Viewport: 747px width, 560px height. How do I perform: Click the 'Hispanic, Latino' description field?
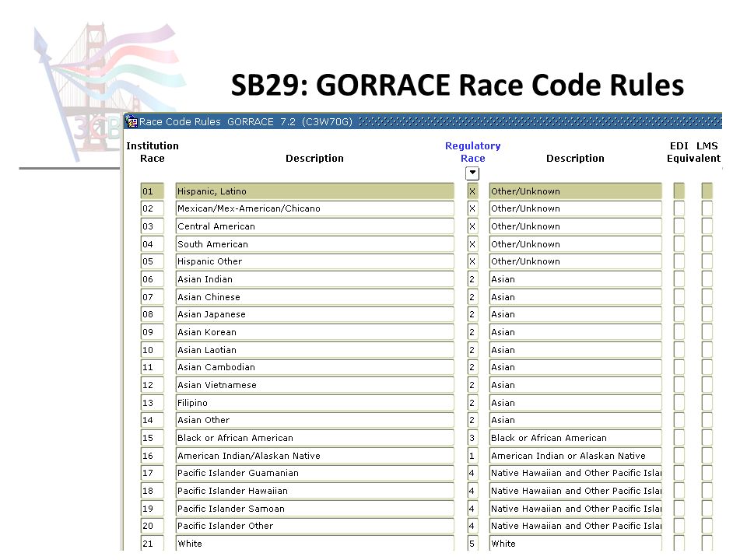pyautogui.click(x=315, y=191)
